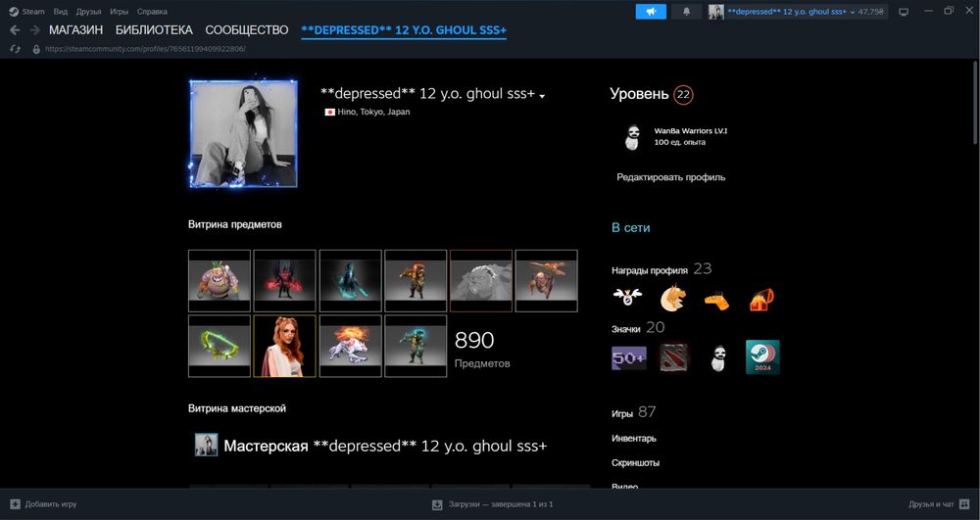Click the orange pointing hand profile award
Image resolution: width=980 pixels, height=520 pixels.
point(717,303)
